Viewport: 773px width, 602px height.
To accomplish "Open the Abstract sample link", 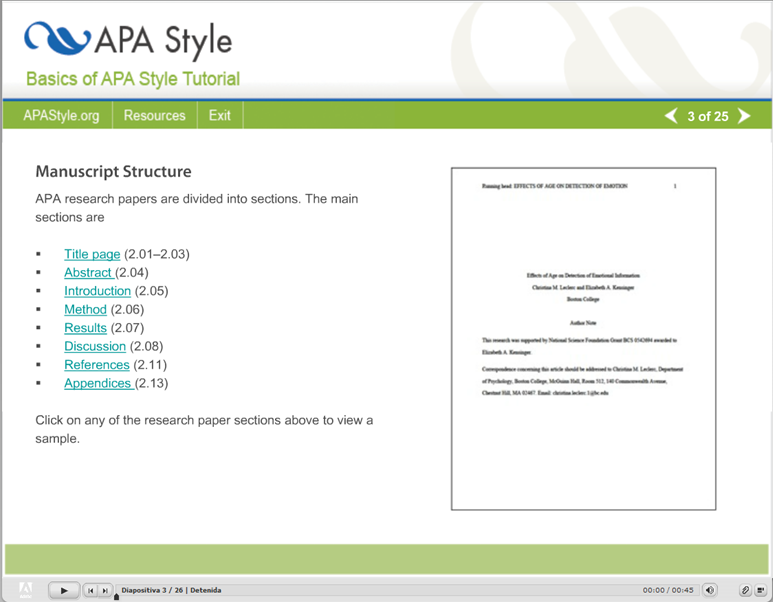I will (x=88, y=273).
